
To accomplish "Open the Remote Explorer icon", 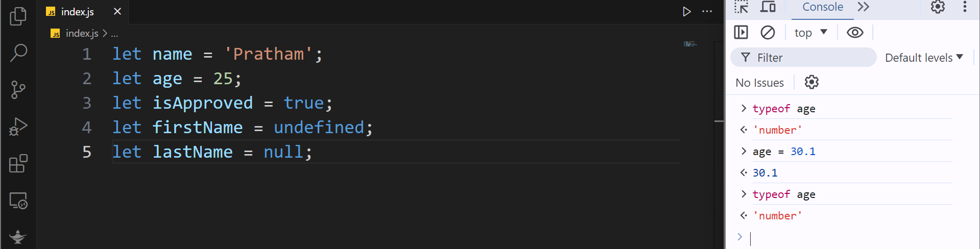I will pos(18,201).
